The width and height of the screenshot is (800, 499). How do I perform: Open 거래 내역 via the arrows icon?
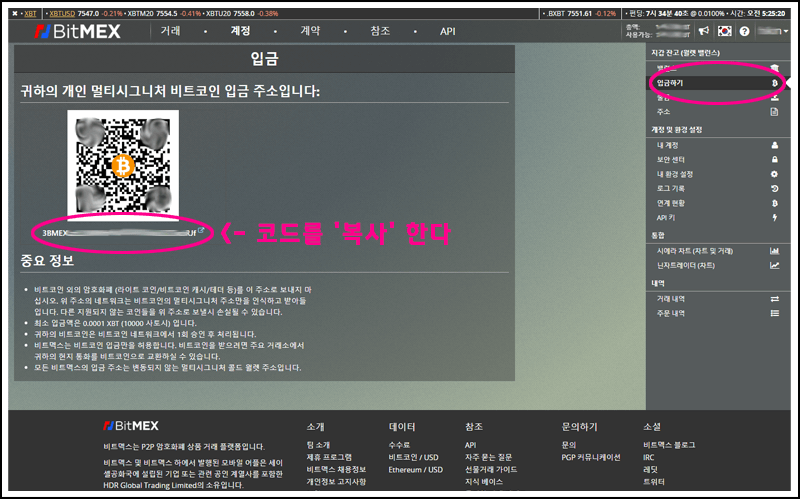pyautogui.click(x=774, y=299)
